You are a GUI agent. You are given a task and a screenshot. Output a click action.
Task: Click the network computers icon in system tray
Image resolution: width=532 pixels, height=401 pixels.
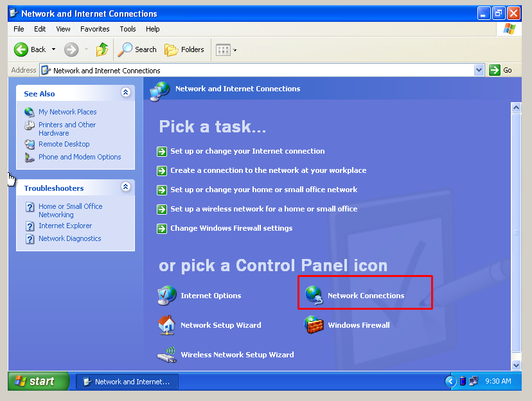pyautogui.click(x=474, y=381)
